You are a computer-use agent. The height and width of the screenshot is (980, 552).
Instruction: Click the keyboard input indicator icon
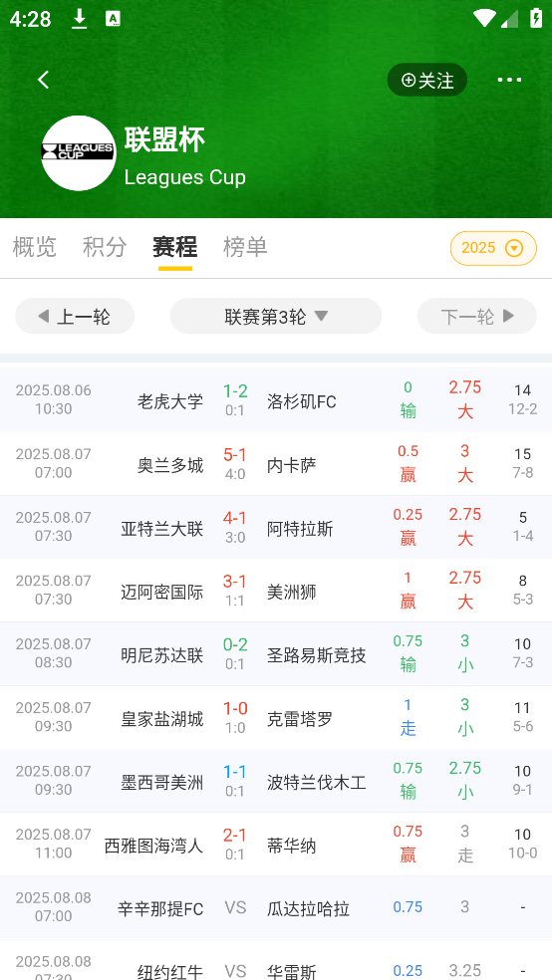114,19
